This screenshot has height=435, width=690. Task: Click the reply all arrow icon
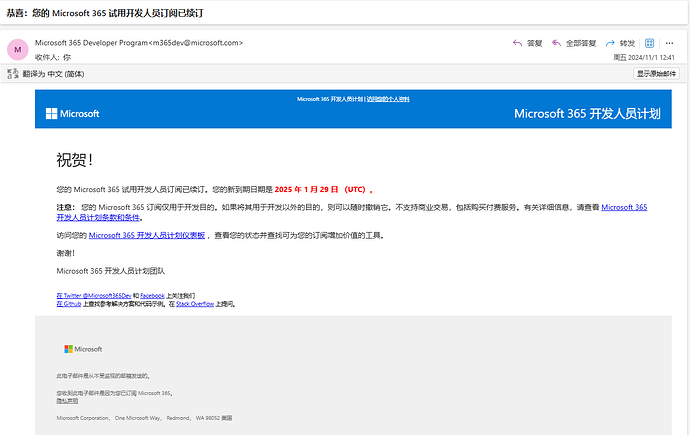point(556,43)
